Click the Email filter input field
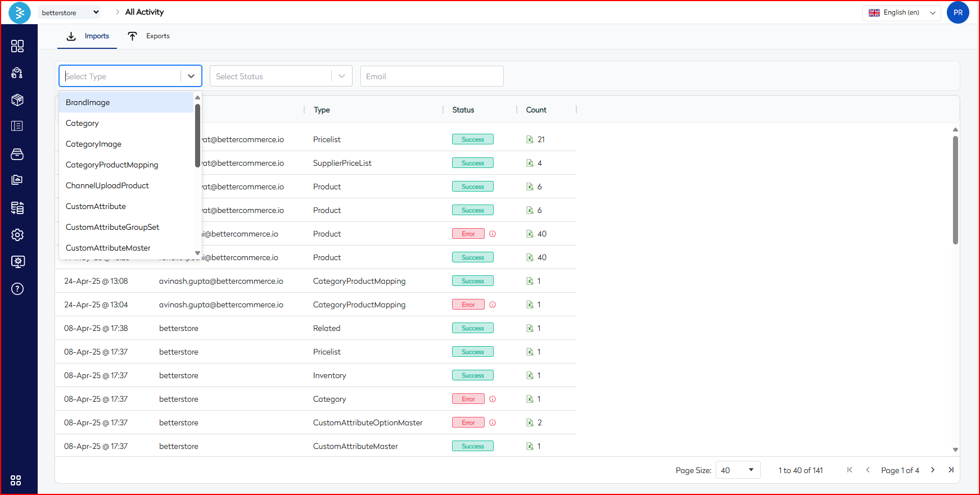Viewport: 980px width, 495px height. (x=431, y=76)
